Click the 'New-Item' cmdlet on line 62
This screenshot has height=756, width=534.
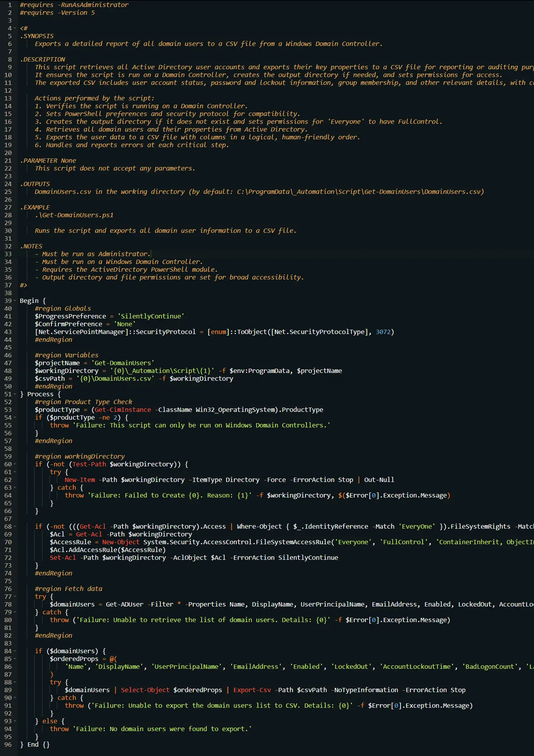pos(80,480)
